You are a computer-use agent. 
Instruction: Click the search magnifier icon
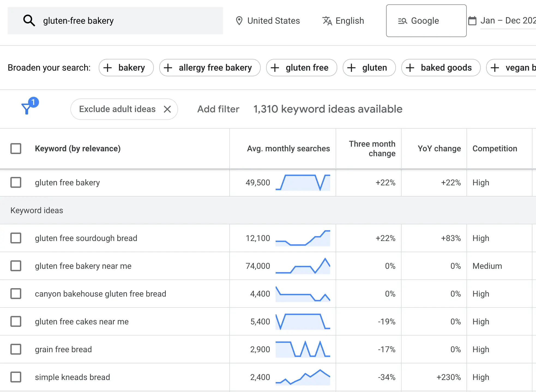[x=29, y=21]
